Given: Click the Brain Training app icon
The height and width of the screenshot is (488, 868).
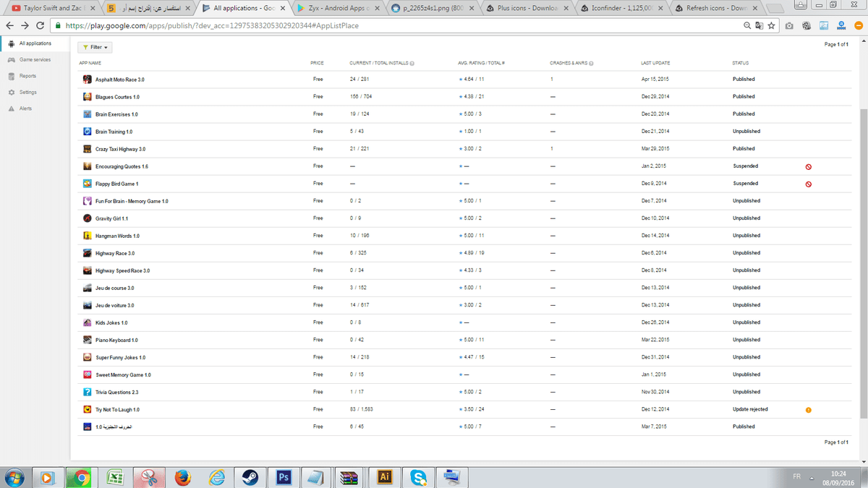Looking at the screenshot, I should coord(87,132).
